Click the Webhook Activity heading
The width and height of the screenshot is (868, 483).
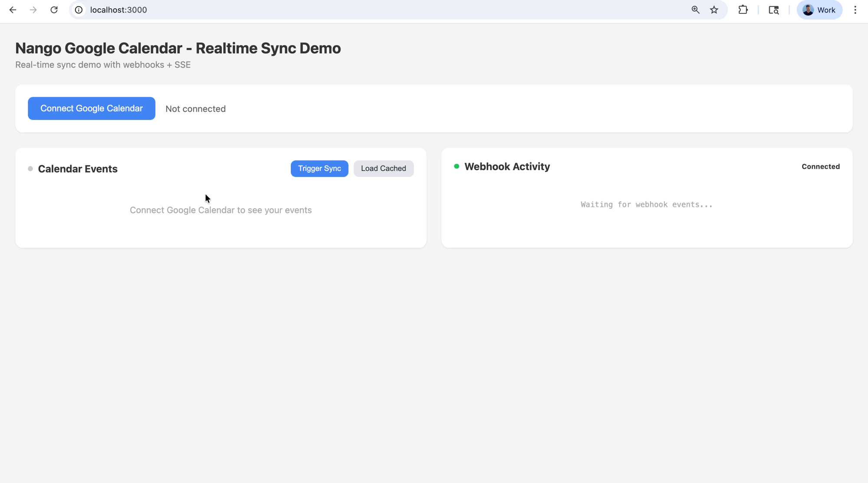coord(507,166)
